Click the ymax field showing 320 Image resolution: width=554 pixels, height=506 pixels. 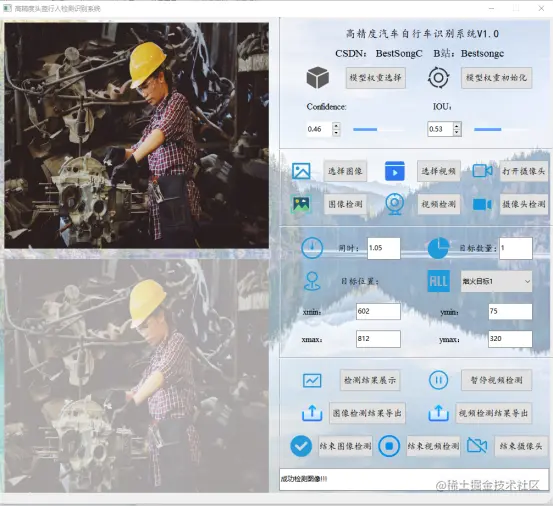coord(510,339)
